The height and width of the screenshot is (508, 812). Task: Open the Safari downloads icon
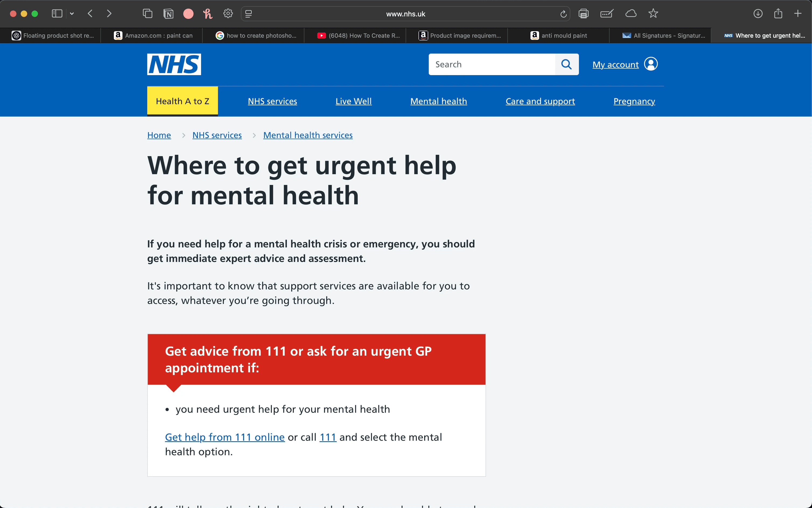coord(758,14)
